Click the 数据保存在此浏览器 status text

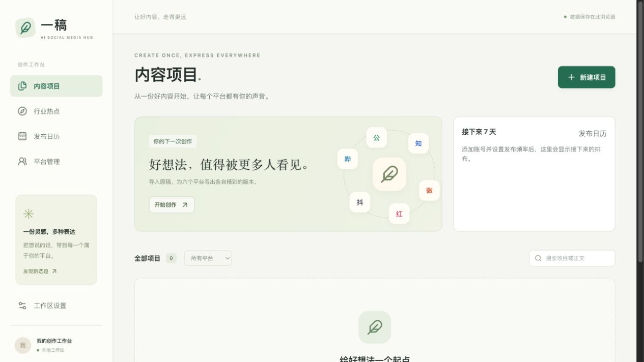[x=593, y=17]
